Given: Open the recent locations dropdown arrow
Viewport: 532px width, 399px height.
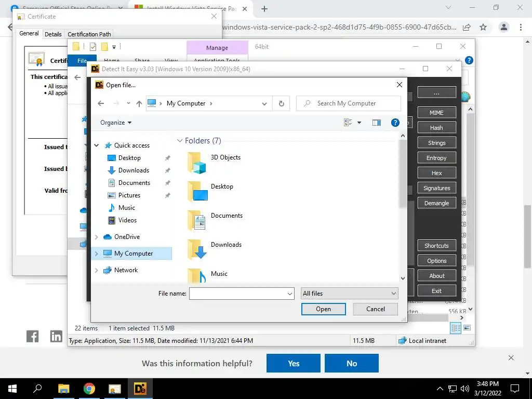Looking at the screenshot, I should click(128, 103).
